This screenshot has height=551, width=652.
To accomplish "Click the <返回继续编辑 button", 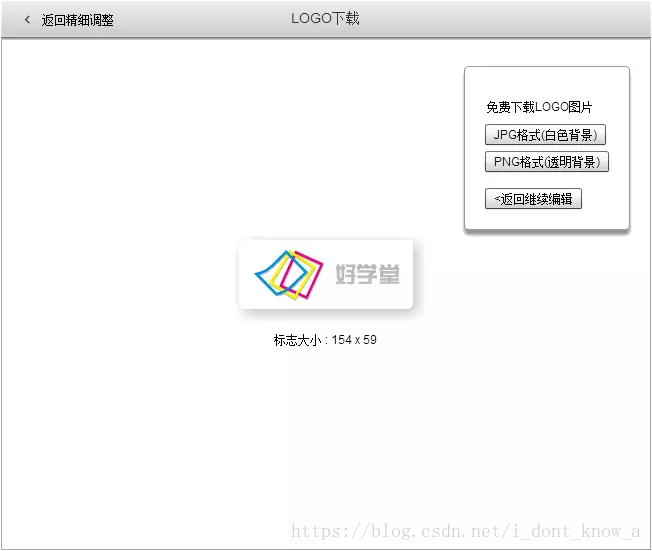I will pyautogui.click(x=533, y=199).
